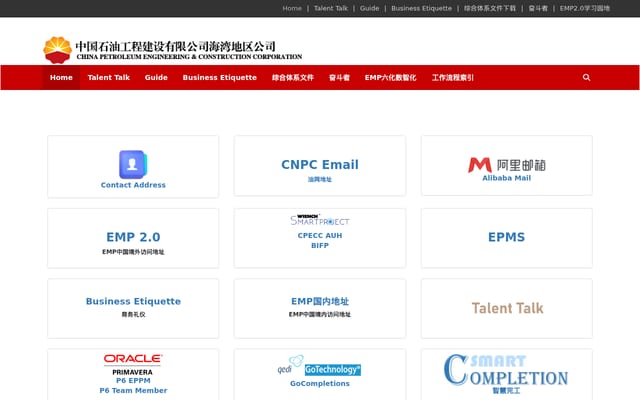Click EMP2.0学习园地 link in top bar
Image resolution: width=640 pixels, height=400 pixels.
584,8
